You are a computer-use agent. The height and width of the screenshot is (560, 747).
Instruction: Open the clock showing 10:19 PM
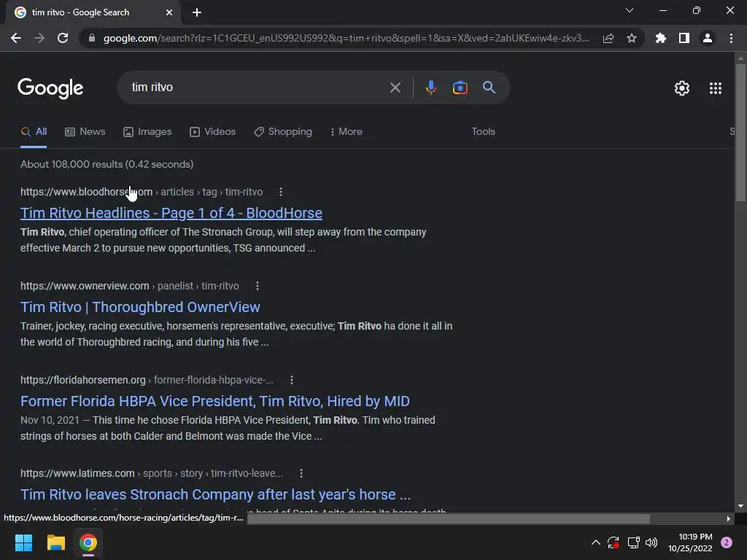click(690, 542)
